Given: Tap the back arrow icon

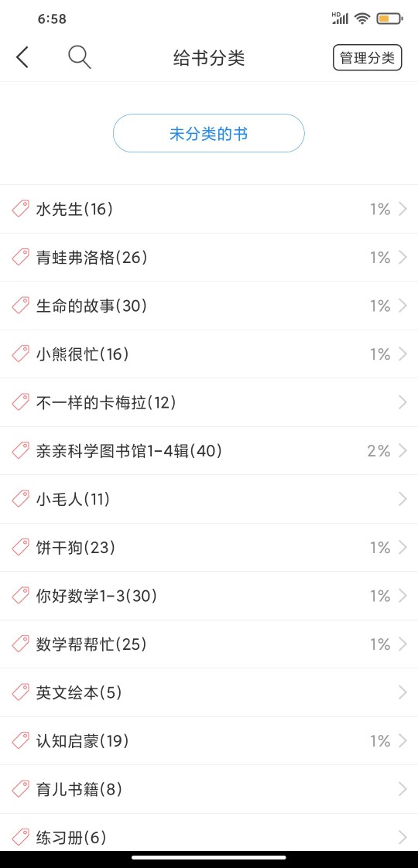Looking at the screenshot, I should pos(22,57).
